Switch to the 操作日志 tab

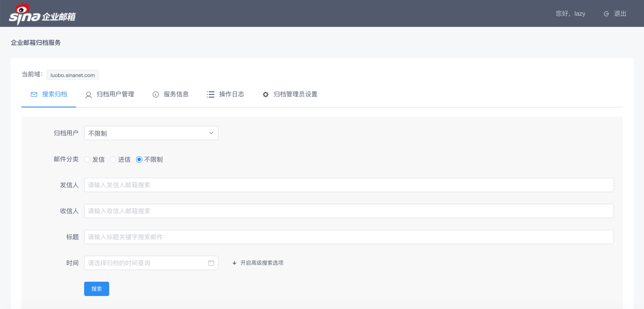pos(231,94)
